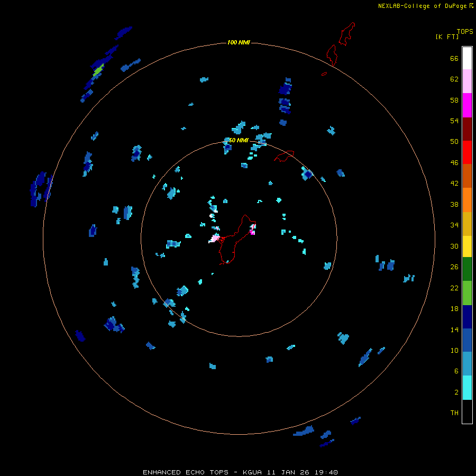
Task: Click the legend value 14
Action: (454, 329)
